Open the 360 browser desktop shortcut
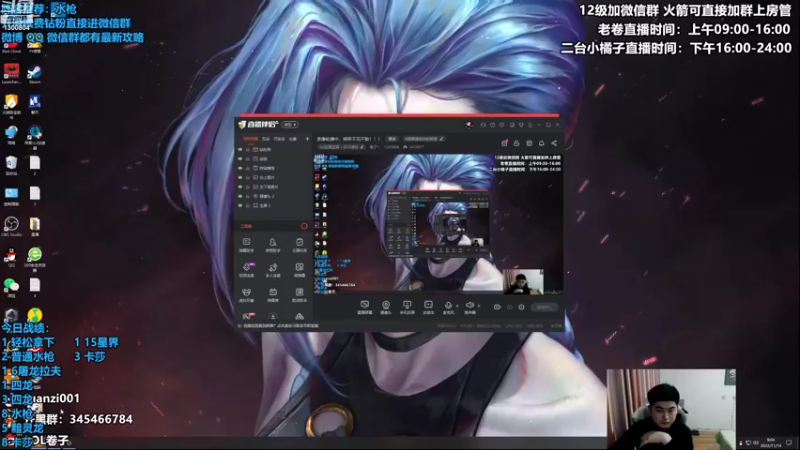800x450 pixels. pos(35,257)
